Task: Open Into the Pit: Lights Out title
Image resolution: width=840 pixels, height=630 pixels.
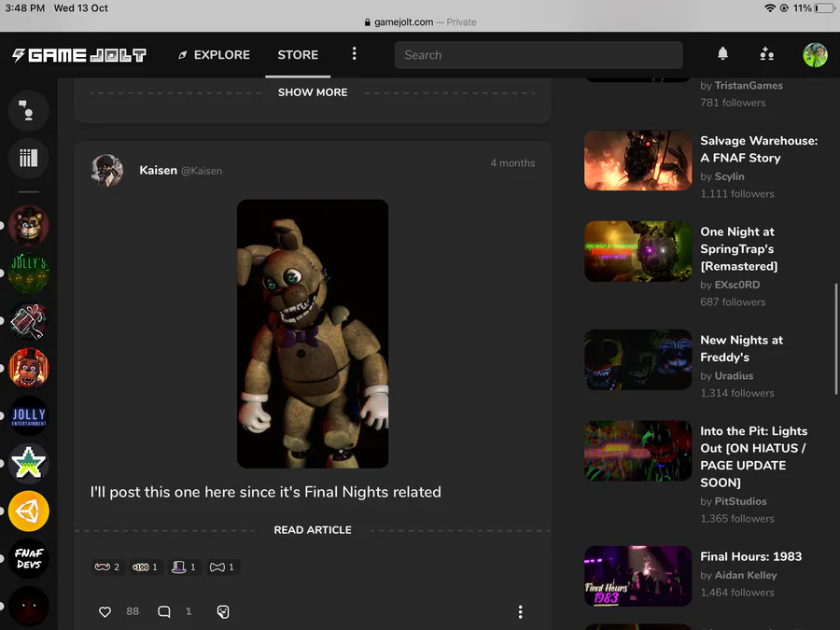Action: (x=754, y=456)
